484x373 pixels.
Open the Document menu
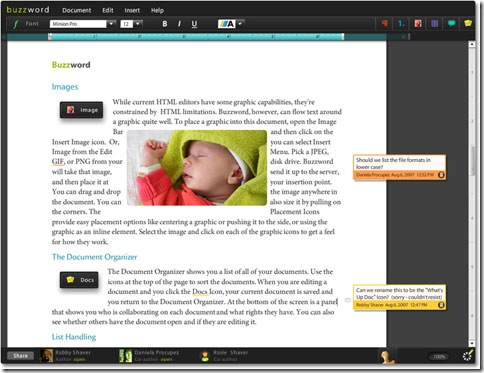point(76,10)
